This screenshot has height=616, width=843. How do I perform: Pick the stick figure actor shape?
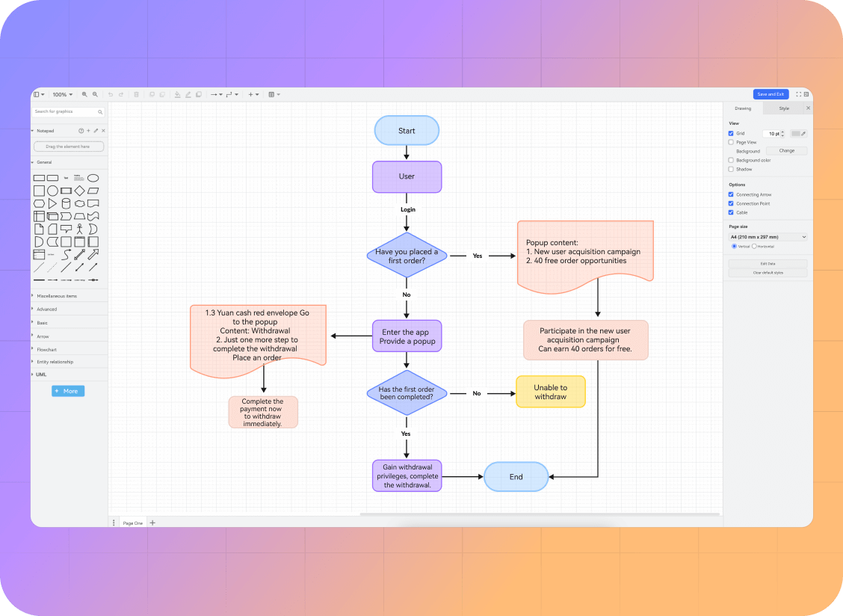coord(79,229)
